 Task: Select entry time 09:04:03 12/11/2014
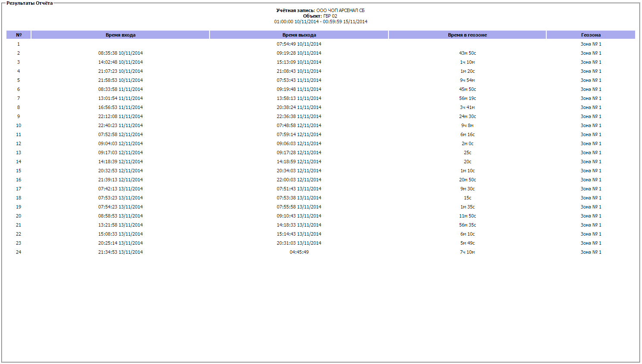tap(120, 143)
